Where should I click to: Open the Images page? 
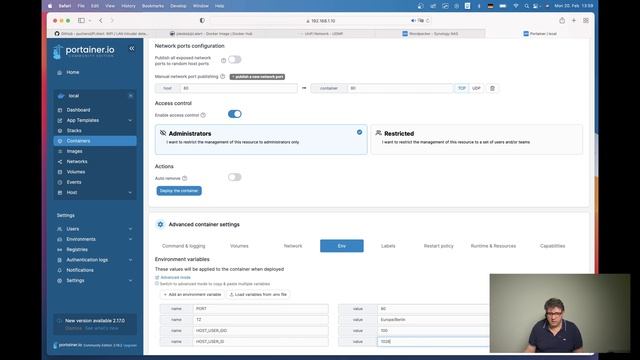[x=74, y=151]
